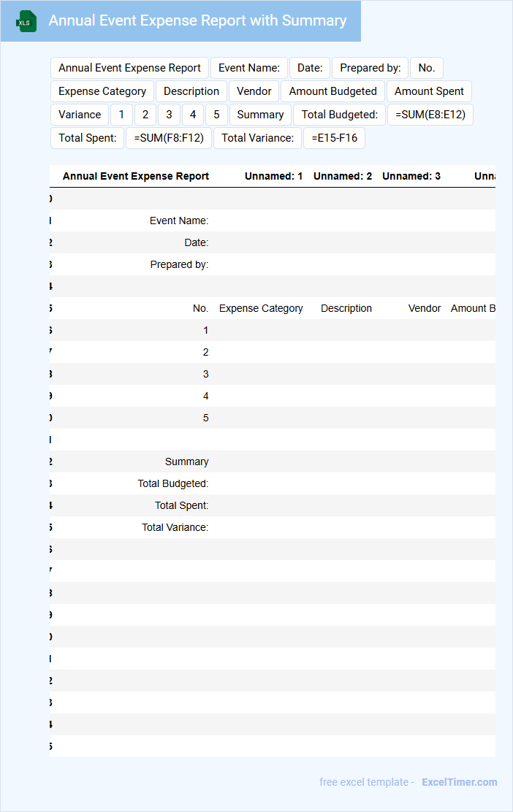This screenshot has width=513, height=812.
Task: Click the 'Expense Category' tag
Action: [x=102, y=91]
